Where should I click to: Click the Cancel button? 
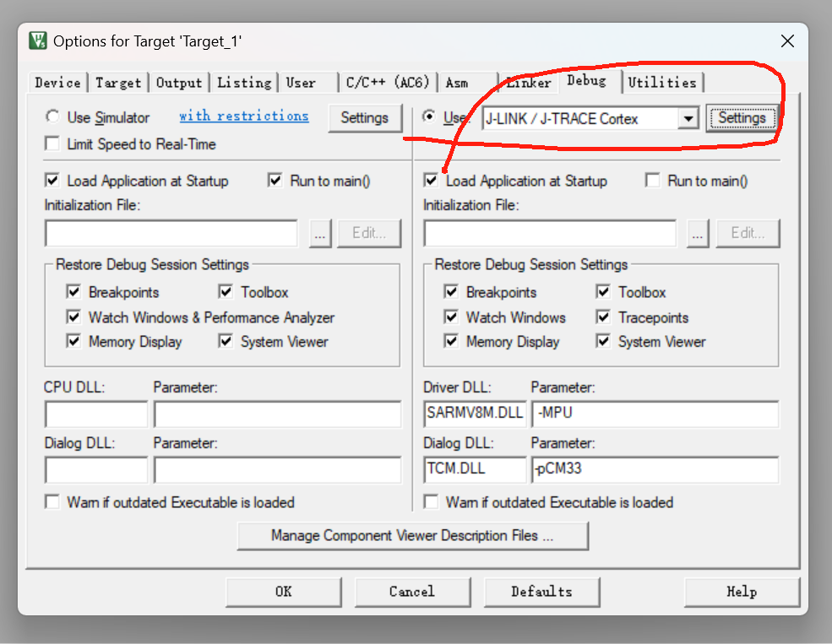point(412,592)
